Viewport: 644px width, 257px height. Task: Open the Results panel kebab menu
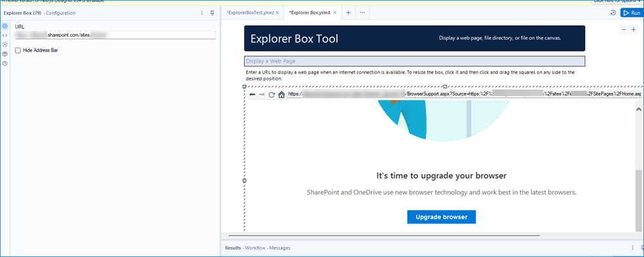[x=632, y=247]
